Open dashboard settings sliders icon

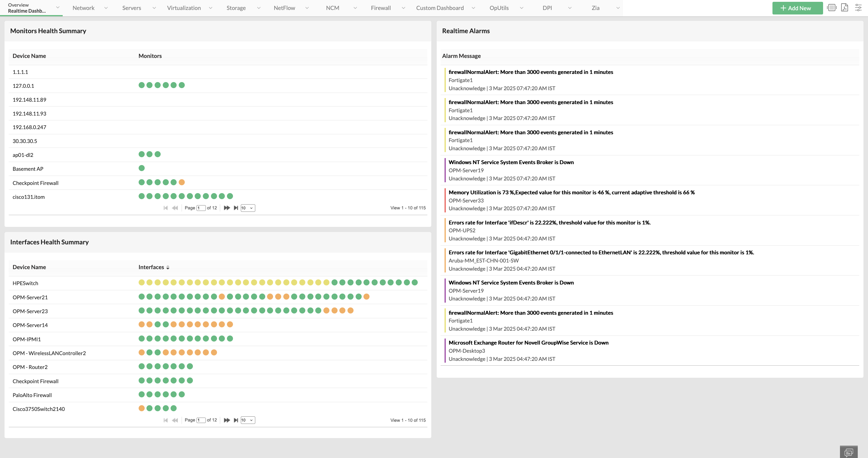(x=858, y=8)
